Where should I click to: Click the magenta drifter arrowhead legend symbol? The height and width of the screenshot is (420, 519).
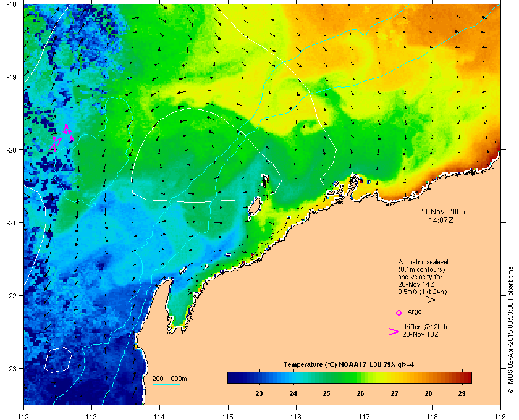[x=394, y=332]
